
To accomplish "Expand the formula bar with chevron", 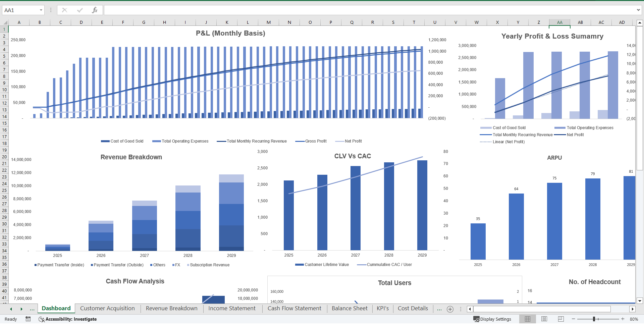I will 638,10.
